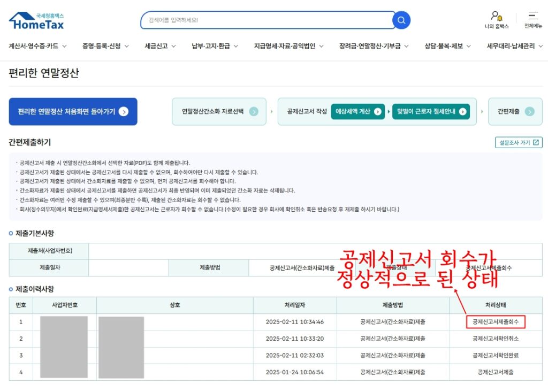Click arrow icon beside 간편제출
This screenshot has height=392, width=548.
tap(529, 111)
